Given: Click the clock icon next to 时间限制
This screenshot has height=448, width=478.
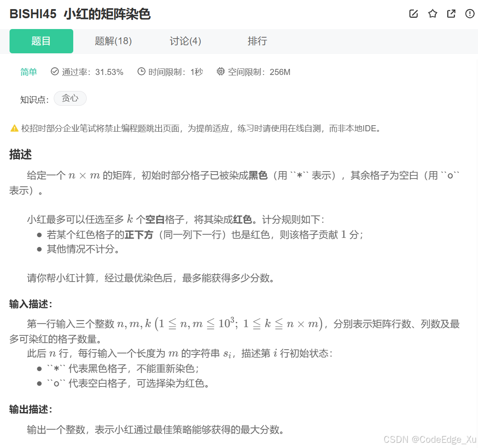Looking at the screenshot, I should [141, 72].
